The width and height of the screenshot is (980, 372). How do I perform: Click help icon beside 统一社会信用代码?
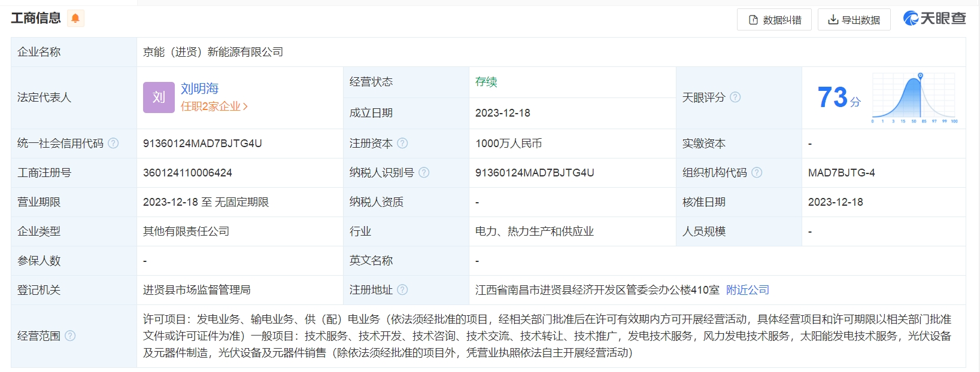[113, 144]
